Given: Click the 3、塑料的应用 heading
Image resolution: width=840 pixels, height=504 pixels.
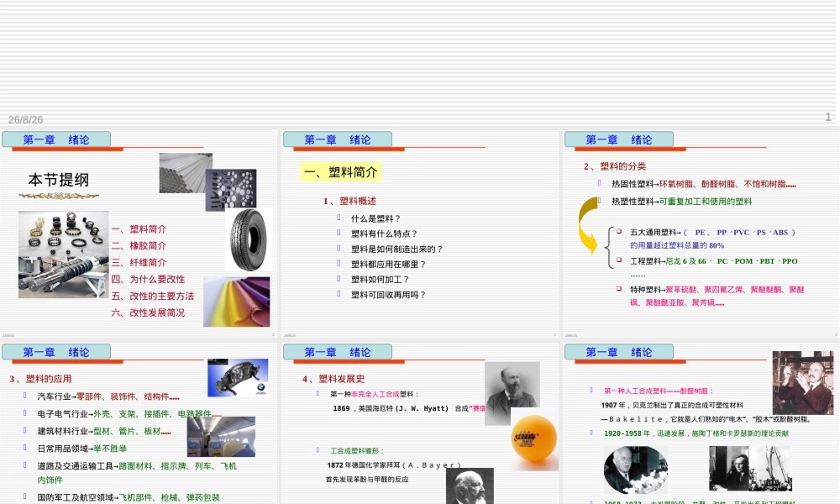Looking at the screenshot, I should 40,379.
